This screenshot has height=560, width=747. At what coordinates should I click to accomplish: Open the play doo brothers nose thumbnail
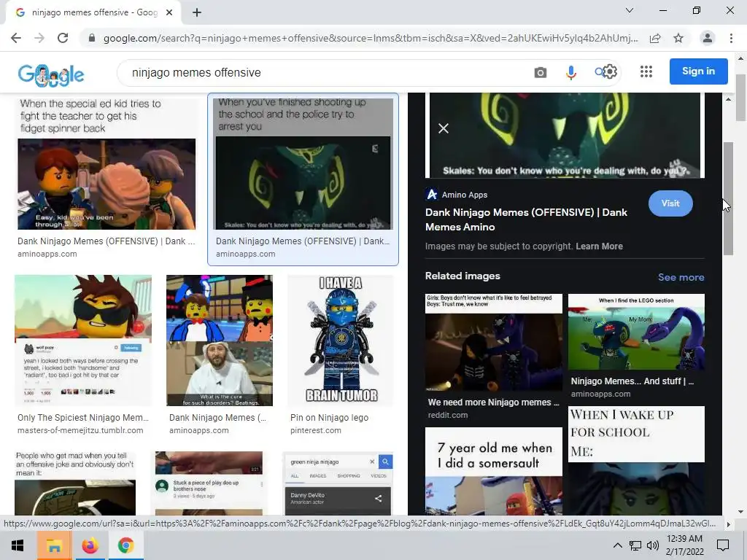(209, 484)
